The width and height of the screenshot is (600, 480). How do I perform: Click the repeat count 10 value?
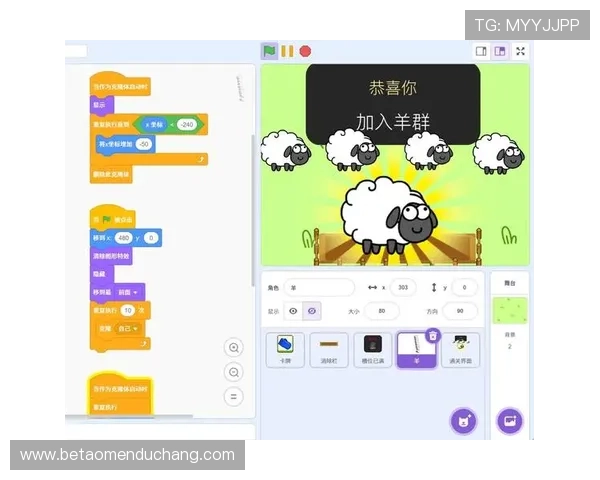(128, 310)
